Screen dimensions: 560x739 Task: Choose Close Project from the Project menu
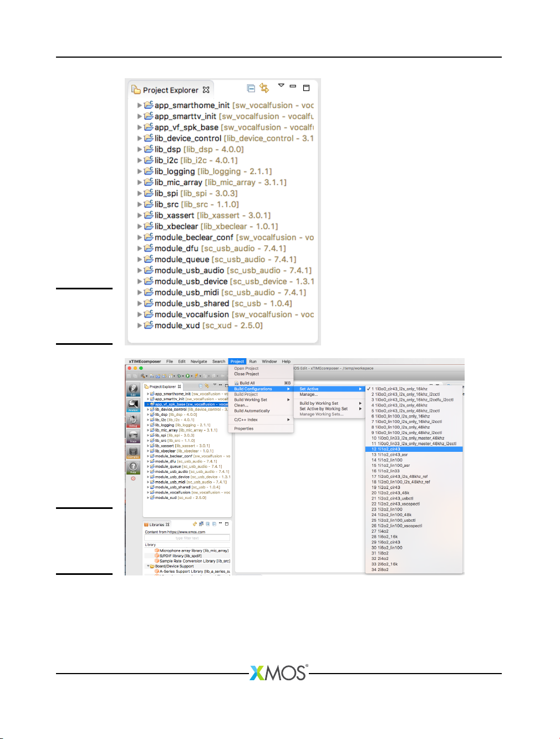(261, 374)
